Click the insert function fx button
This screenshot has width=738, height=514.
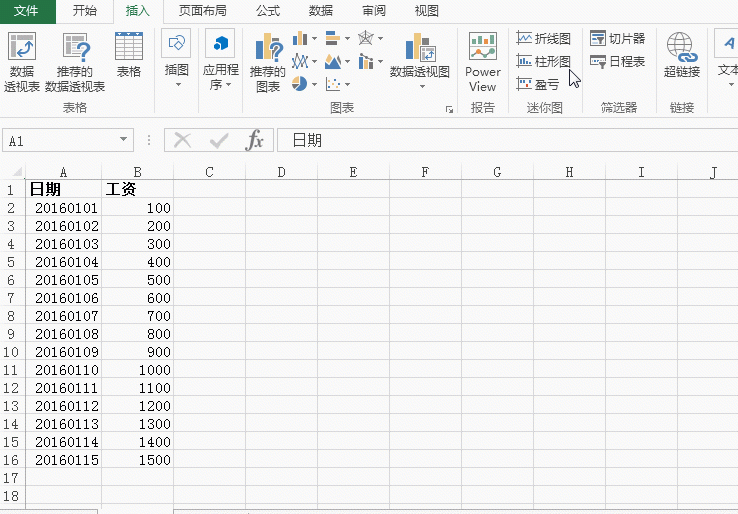pyautogui.click(x=255, y=141)
